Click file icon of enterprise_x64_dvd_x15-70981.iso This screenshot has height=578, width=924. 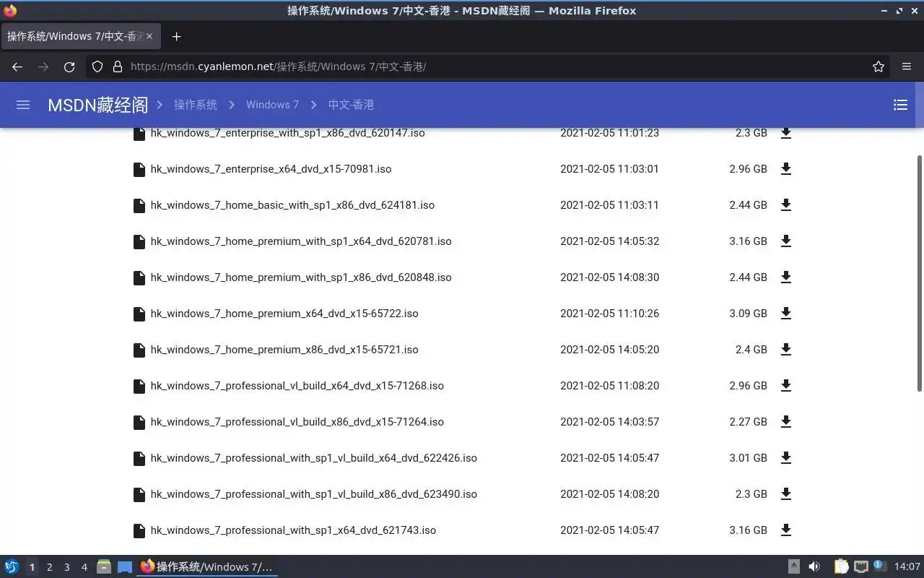[139, 169]
